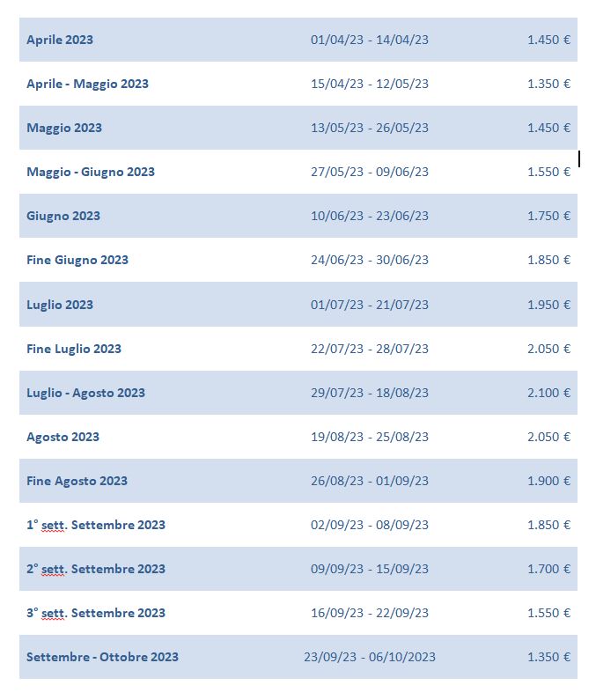Click the date range 23/09/23 - 06/10/2023
This screenshot has width=596, height=700.
[x=370, y=657]
